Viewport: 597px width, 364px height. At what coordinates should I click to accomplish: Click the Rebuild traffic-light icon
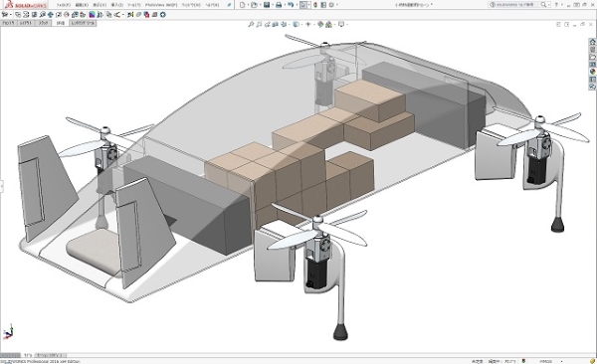[x=315, y=5]
